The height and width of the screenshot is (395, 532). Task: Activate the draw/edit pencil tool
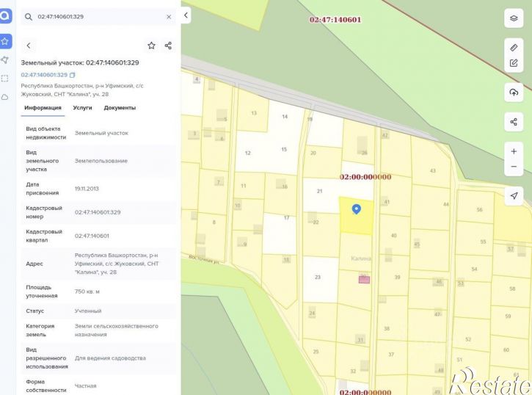(514, 63)
